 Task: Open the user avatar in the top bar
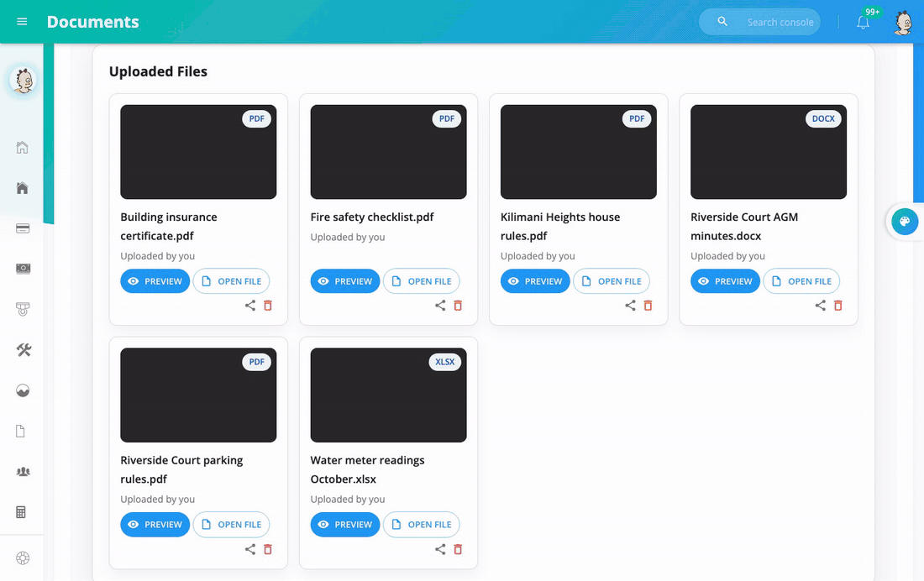[903, 23]
